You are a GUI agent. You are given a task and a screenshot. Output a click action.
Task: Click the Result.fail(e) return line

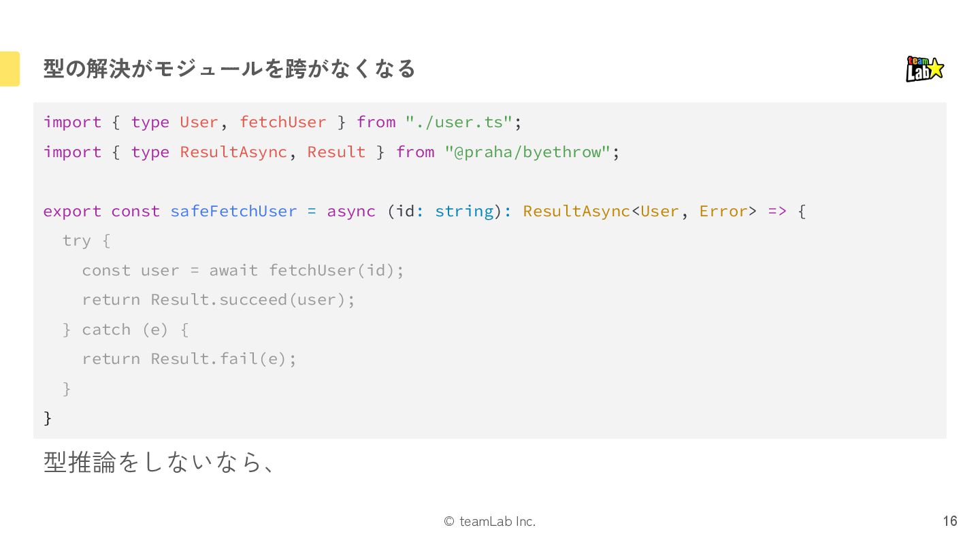(189, 358)
